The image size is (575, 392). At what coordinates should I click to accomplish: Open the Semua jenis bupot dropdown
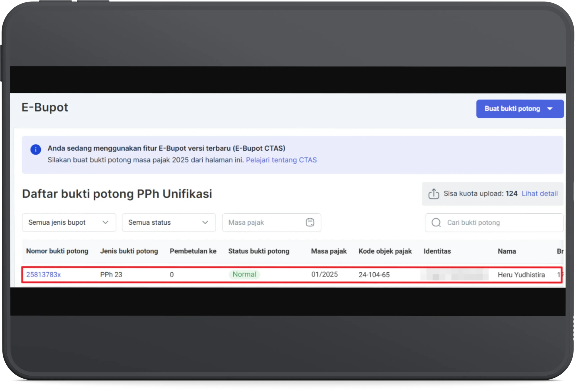[69, 222]
